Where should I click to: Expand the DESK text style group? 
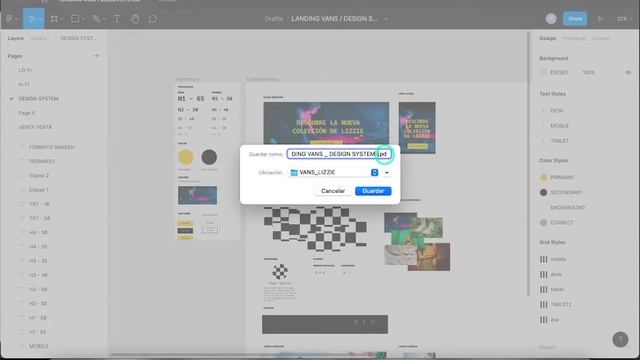pos(543,111)
